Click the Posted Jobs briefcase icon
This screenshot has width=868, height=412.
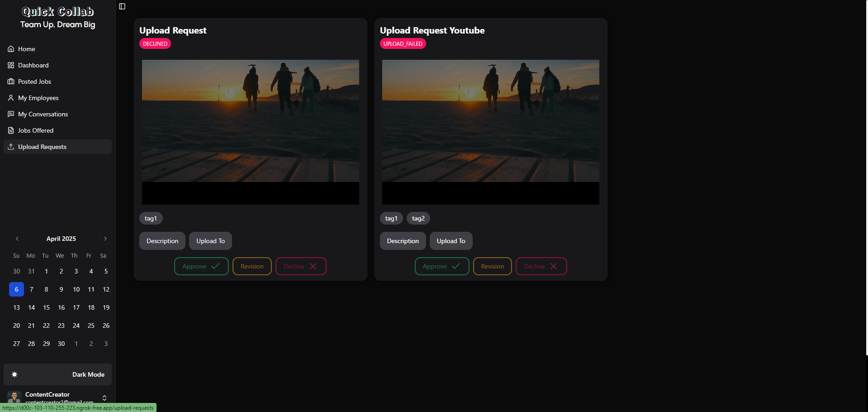[10, 81]
